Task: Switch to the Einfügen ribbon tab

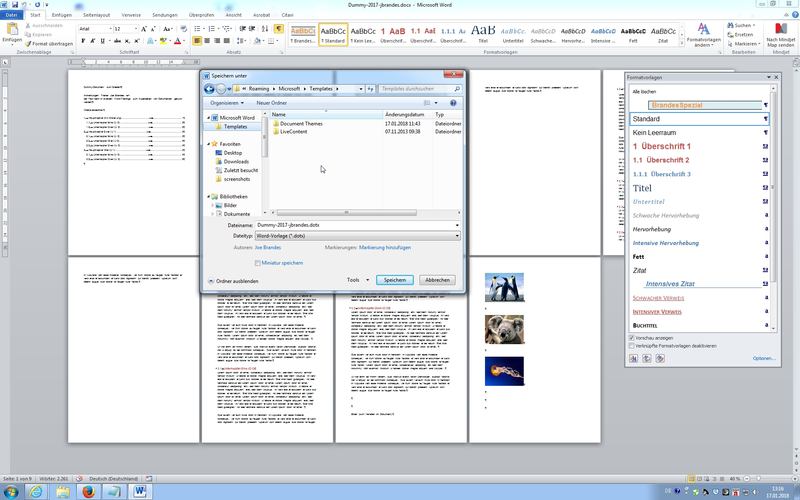Action: [x=62, y=17]
